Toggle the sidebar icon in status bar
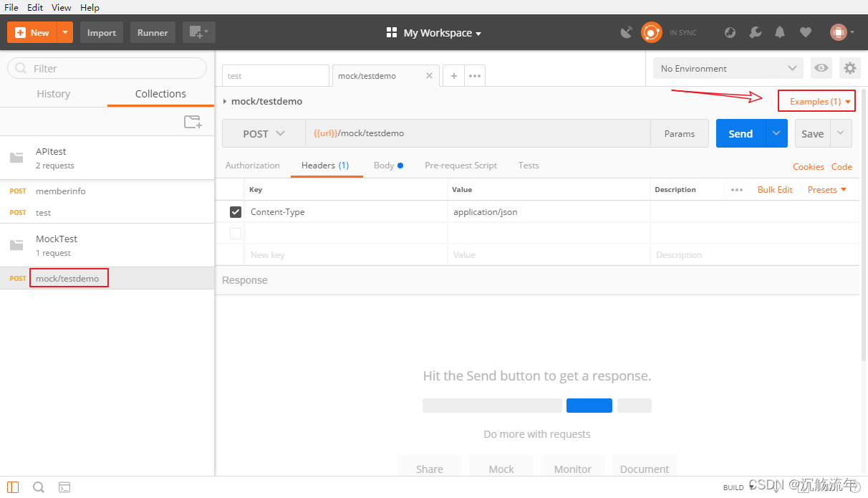This screenshot has height=498, width=868. click(x=13, y=487)
